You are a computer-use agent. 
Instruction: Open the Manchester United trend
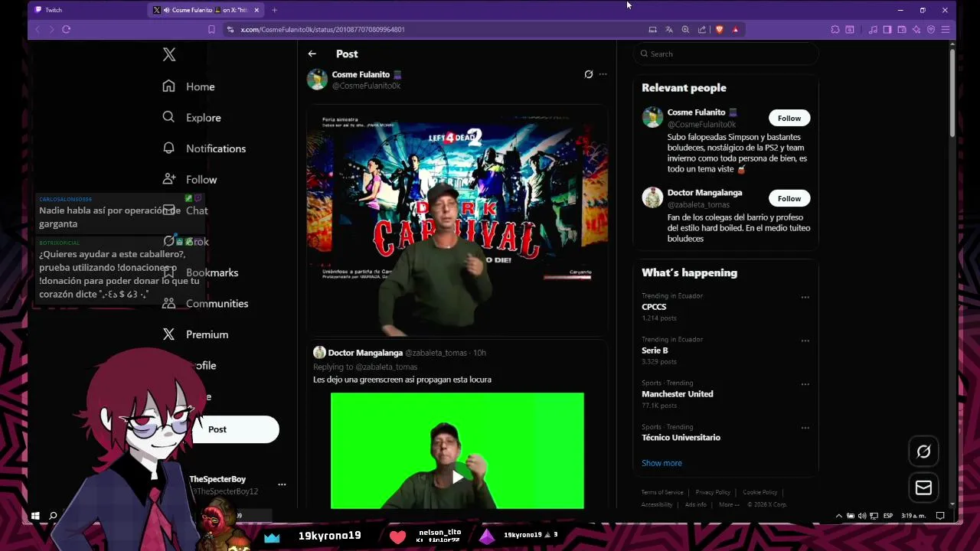(x=678, y=394)
